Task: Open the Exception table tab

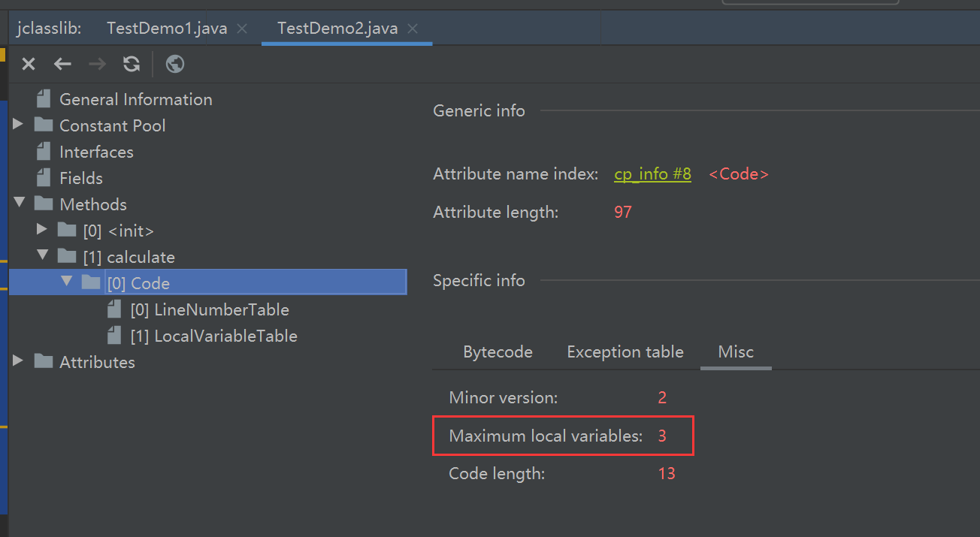Action: pyautogui.click(x=625, y=352)
